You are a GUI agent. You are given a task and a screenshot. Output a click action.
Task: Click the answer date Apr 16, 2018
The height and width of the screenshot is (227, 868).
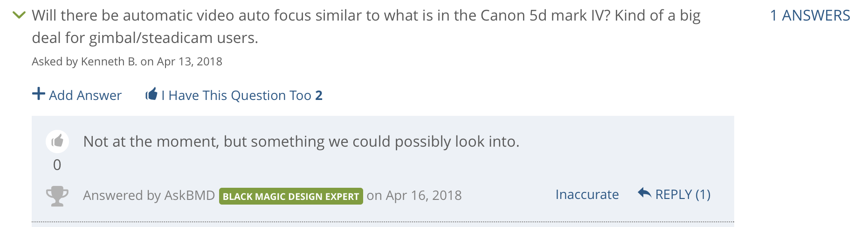pyautogui.click(x=423, y=195)
